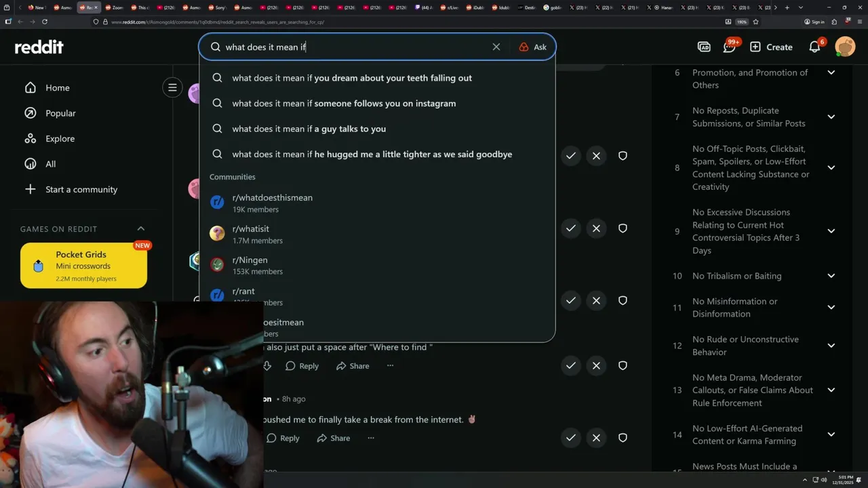Share the "take a break from the internet" comment
The image size is (868, 488).
tap(333, 439)
